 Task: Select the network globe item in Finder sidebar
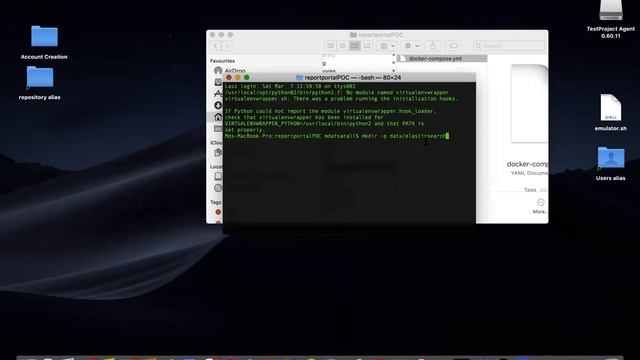[x=218, y=188]
